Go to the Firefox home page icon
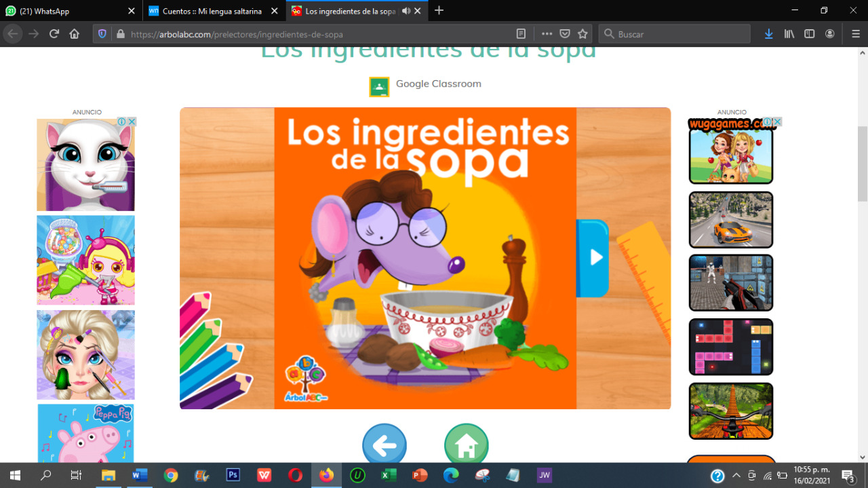Image resolution: width=868 pixels, height=488 pixels. click(75, 34)
